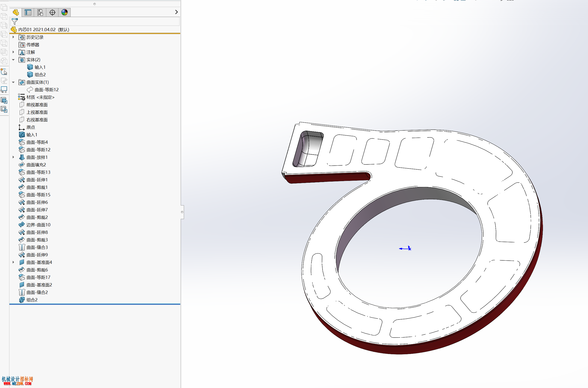Select the 曲面-剪裁1 trim feature
Screen dimensions: 588x388
tap(33, 187)
